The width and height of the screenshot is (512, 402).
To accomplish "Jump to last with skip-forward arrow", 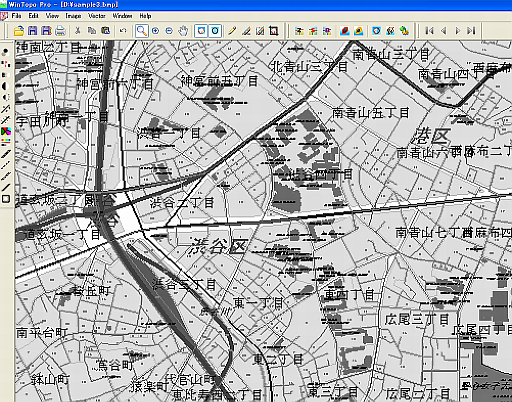I will (x=471, y=31).
